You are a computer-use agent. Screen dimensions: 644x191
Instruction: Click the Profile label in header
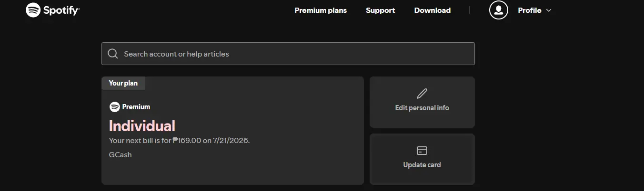[530, 10]
